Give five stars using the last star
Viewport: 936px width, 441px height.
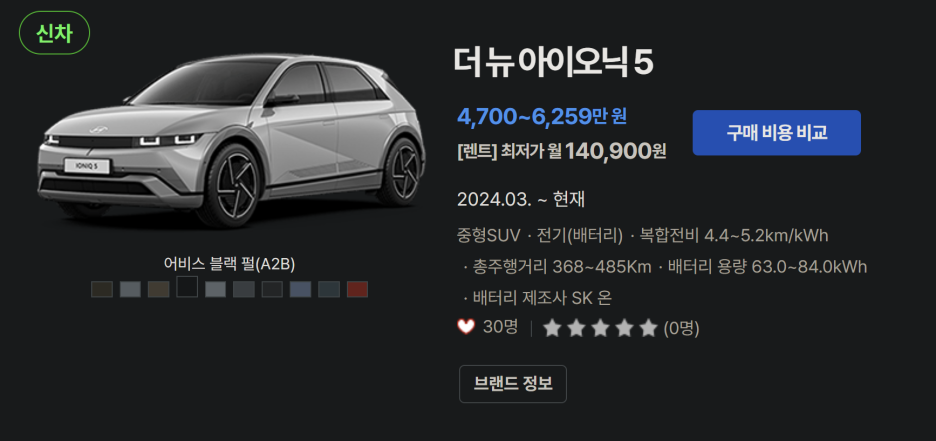648,328
